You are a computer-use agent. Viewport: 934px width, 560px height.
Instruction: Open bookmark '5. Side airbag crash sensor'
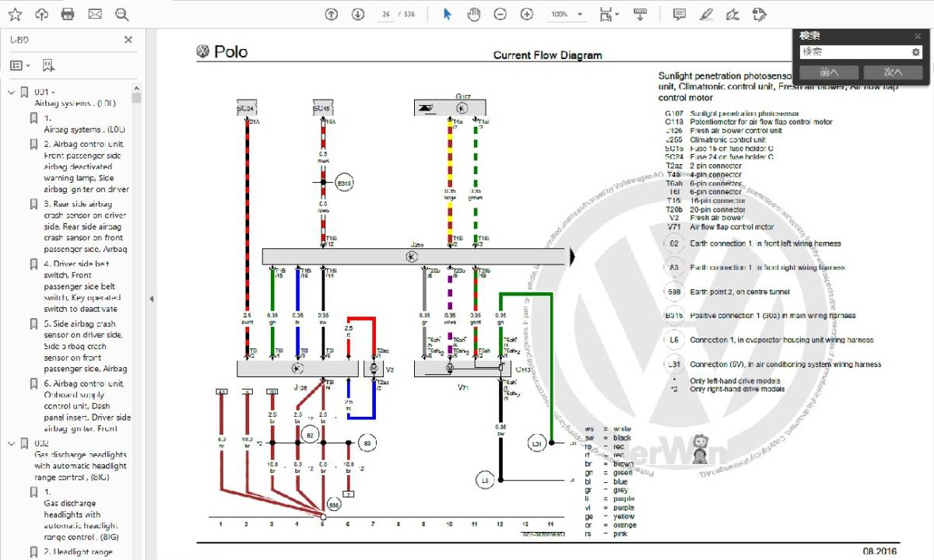click(x=86, y=346)
